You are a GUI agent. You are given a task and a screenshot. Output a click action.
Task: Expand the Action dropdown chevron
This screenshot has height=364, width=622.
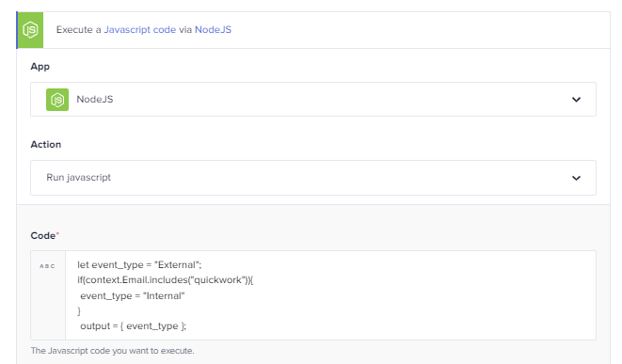[x=576, y=178]
